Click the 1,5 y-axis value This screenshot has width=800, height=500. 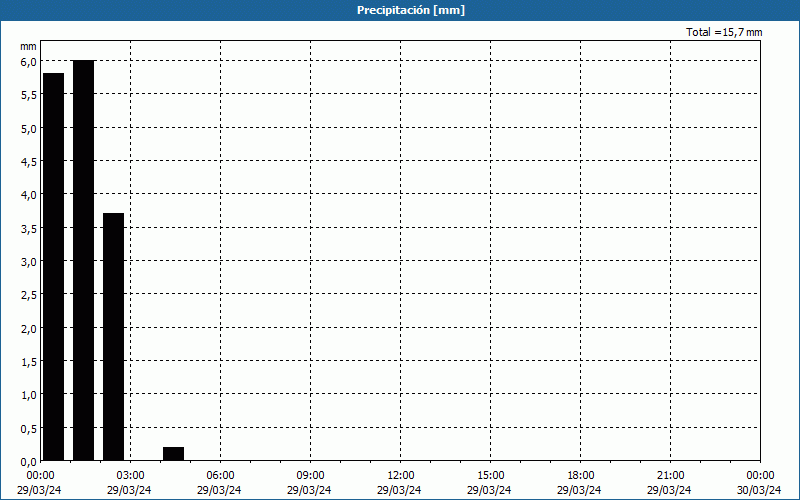[x=29, y=362]
